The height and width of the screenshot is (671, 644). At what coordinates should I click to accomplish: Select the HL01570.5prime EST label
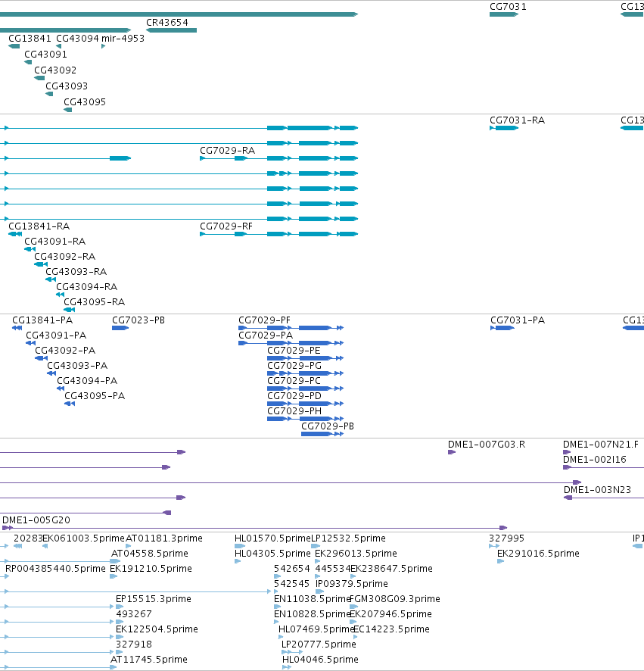(x=272, y=538)
